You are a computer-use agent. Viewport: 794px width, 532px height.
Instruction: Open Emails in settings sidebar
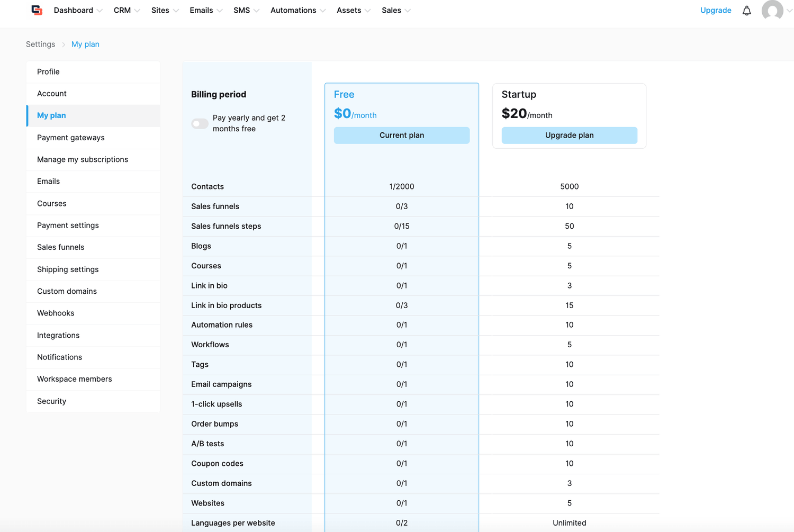(x=93, y=182)
